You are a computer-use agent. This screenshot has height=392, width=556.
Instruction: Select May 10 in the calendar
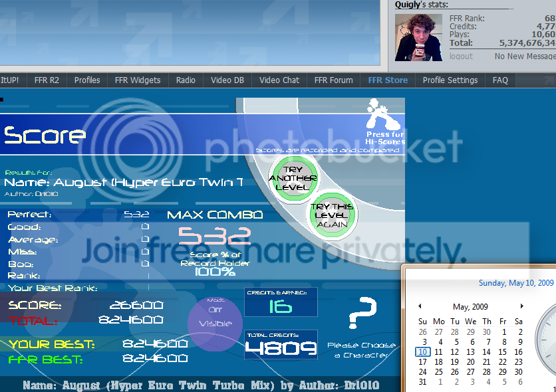(422, 352)
